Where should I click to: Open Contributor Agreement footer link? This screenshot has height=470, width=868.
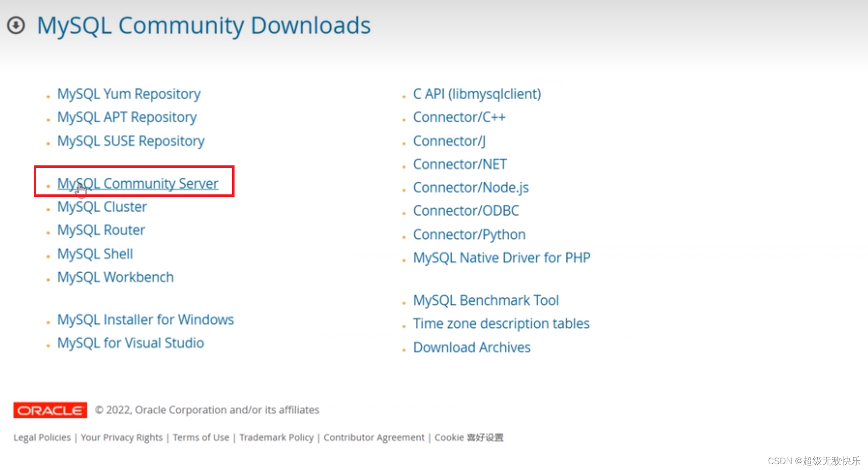click(374, 437)
